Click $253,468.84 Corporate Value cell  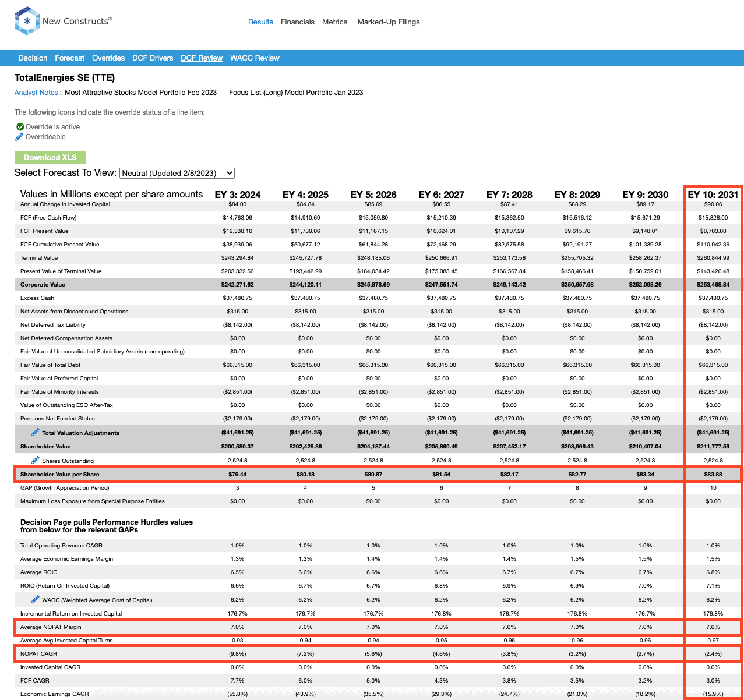click(713, 285)
